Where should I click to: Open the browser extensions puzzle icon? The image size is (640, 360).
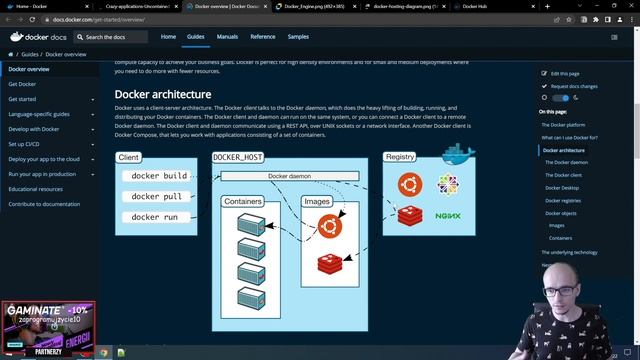[x=596, y=20]
